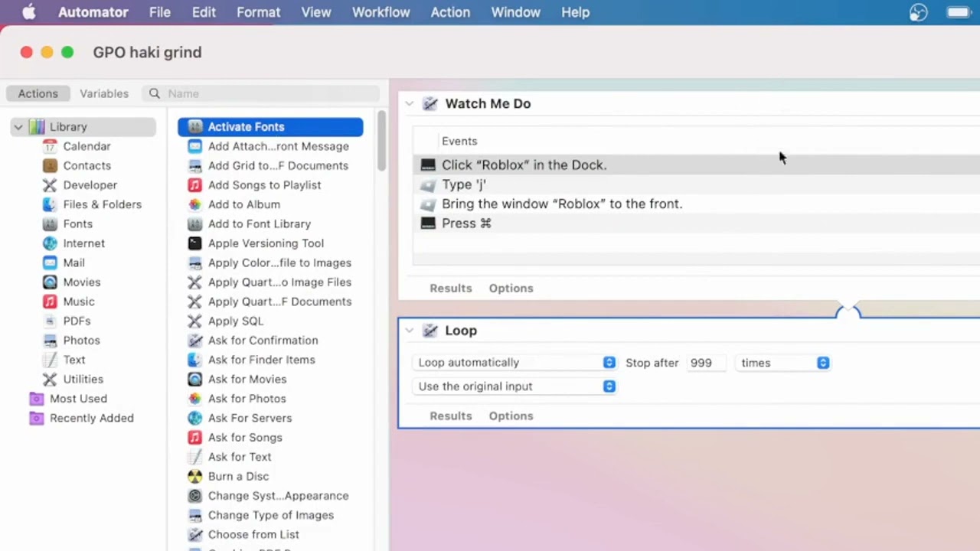Select the Internet category icon
The width and height of the screenshot is (980, 551).
tap(50, 243)
